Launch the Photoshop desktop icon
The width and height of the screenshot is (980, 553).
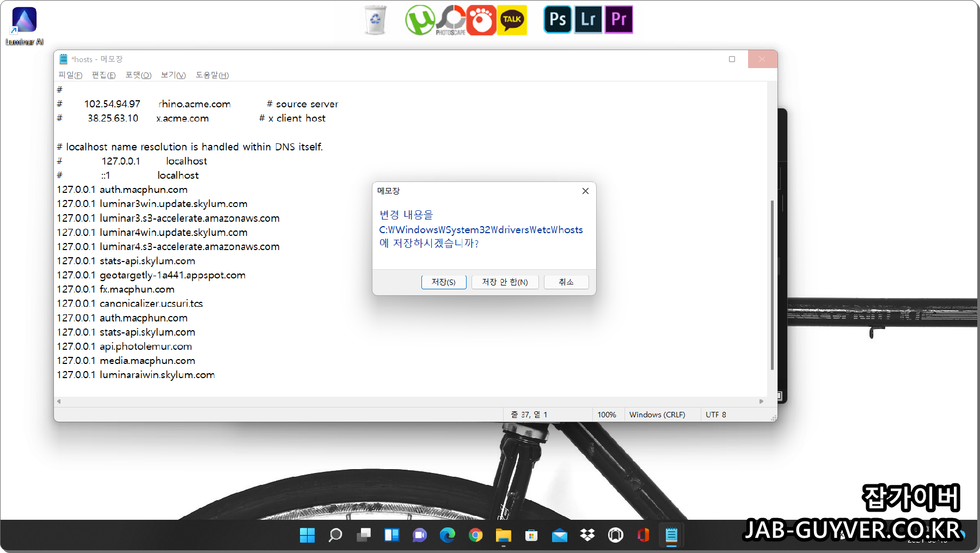(558, 20)
